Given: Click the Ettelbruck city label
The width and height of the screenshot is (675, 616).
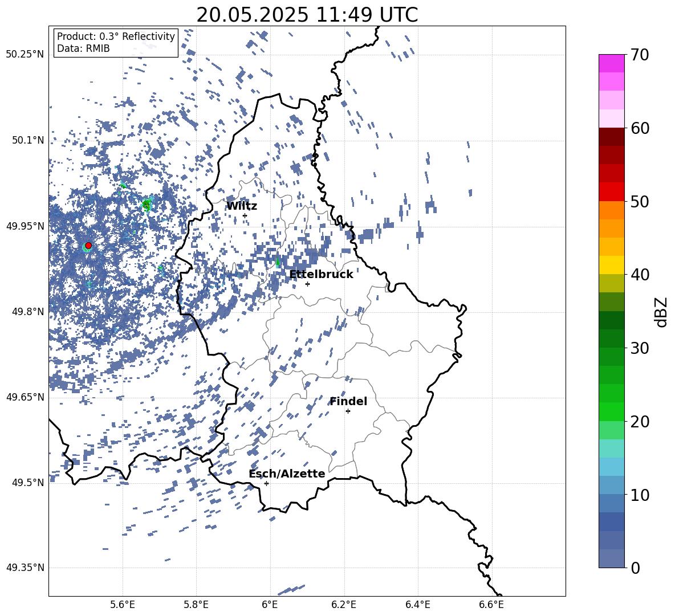Looking at the screenshot, I should 321,274.
